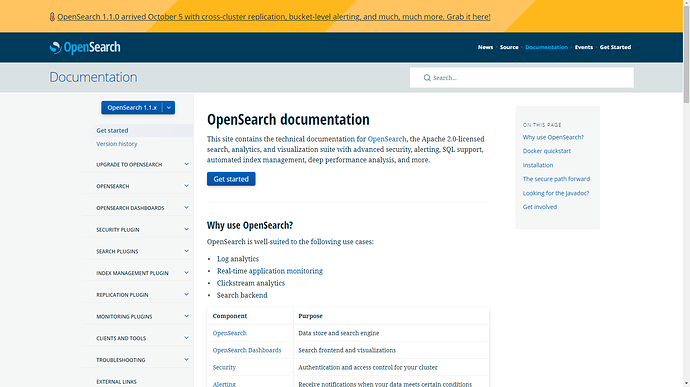Jump to Installation section
Viewport: 690px width, 387px height.
[538, 165]
